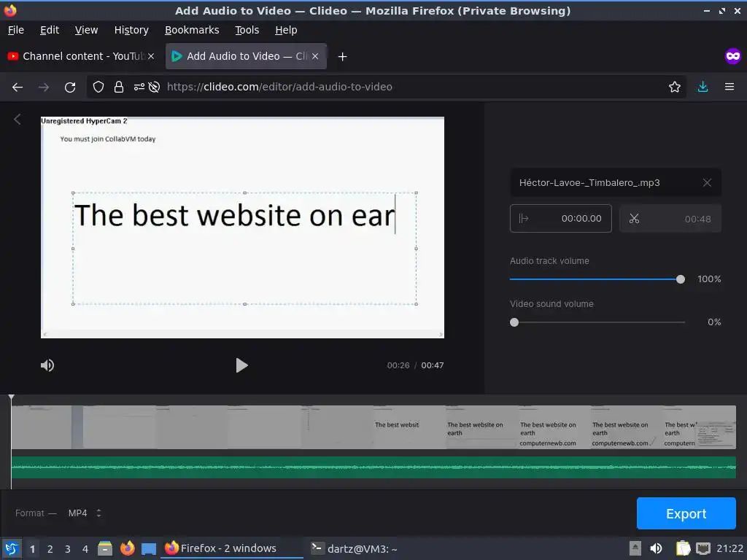The width and height of the screenshot is (747, 560).
Task: Click the taskbar clock 21:22
Action: coord(729,548)
